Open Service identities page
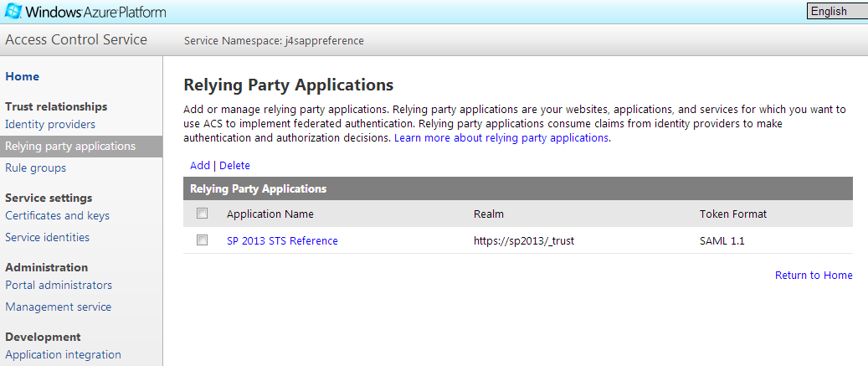 [47, 237]
